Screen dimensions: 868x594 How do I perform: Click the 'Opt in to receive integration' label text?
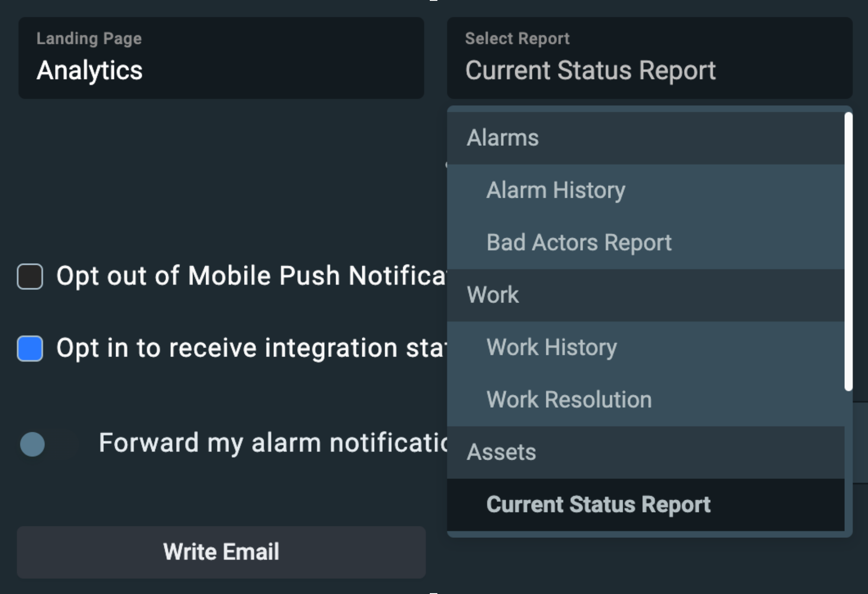[251, 348]
